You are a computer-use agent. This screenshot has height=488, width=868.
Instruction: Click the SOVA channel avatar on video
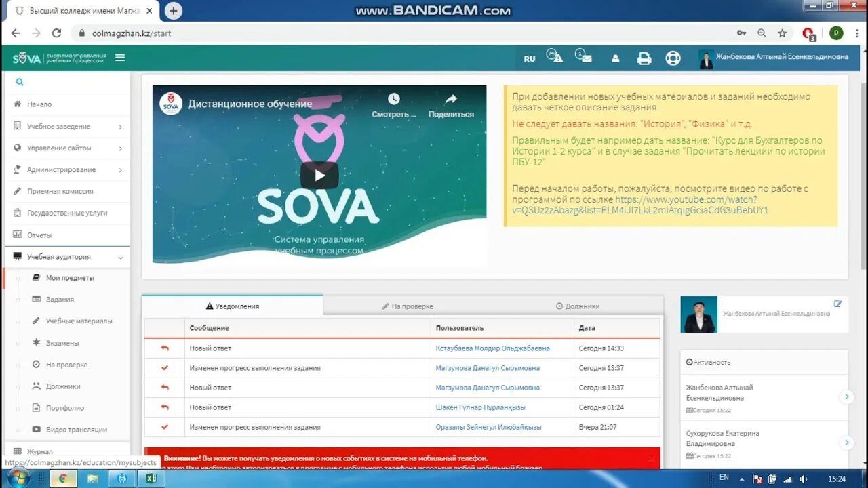point(171,104)
